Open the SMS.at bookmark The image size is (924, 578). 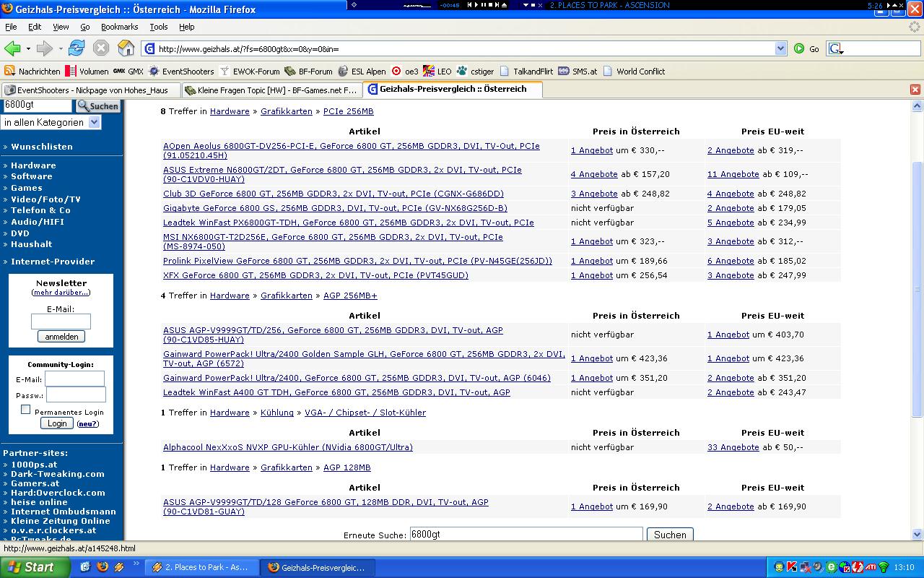[578, 72]
